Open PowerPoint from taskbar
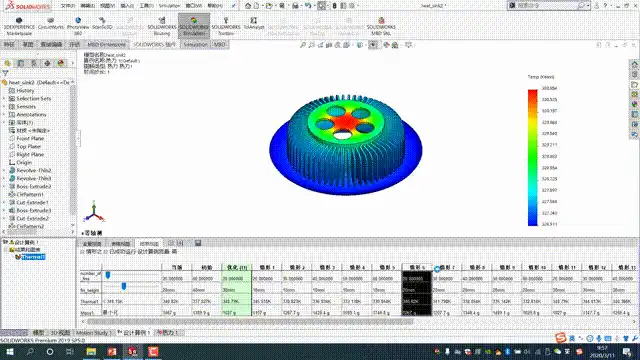The height and width of the screenshot is (360, 640). [x=112, y=351]
